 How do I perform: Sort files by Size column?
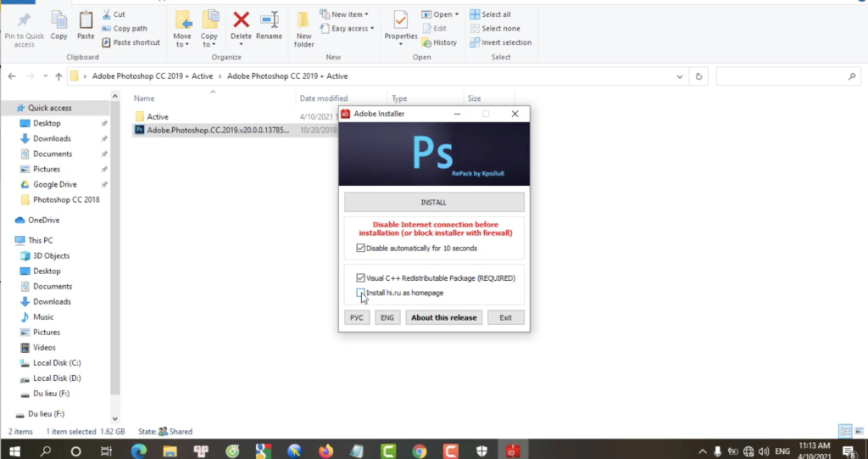coord(475,98)
